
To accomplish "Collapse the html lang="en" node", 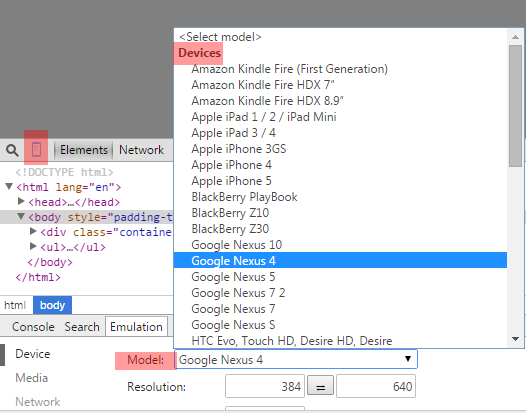I will click(x=9, y=186).
